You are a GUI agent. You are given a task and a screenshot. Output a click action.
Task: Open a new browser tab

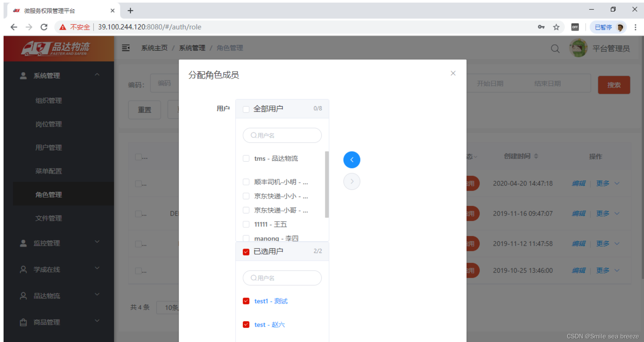[130, 11]
